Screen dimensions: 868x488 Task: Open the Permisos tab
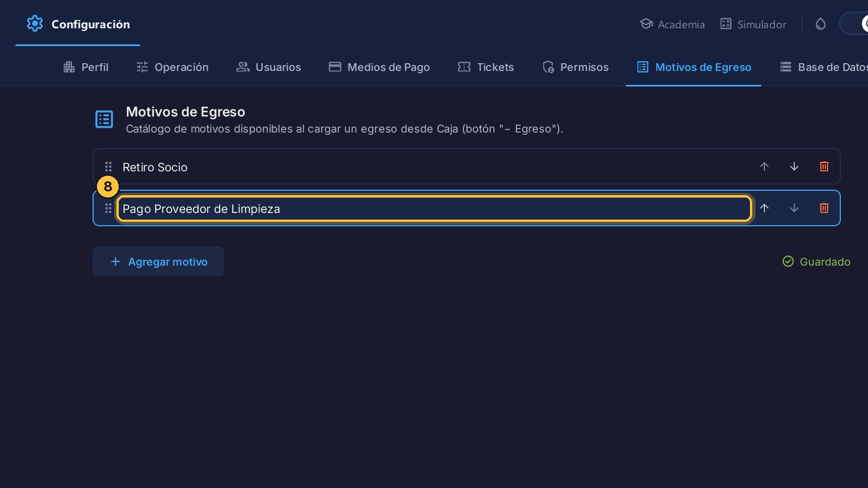pyautogui.click(x=575, y=67)
